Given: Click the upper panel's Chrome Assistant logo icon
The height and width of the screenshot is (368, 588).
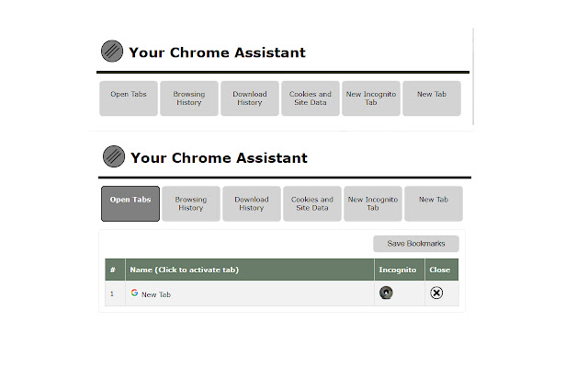Looking at the screenshot, I should [112, 51].
